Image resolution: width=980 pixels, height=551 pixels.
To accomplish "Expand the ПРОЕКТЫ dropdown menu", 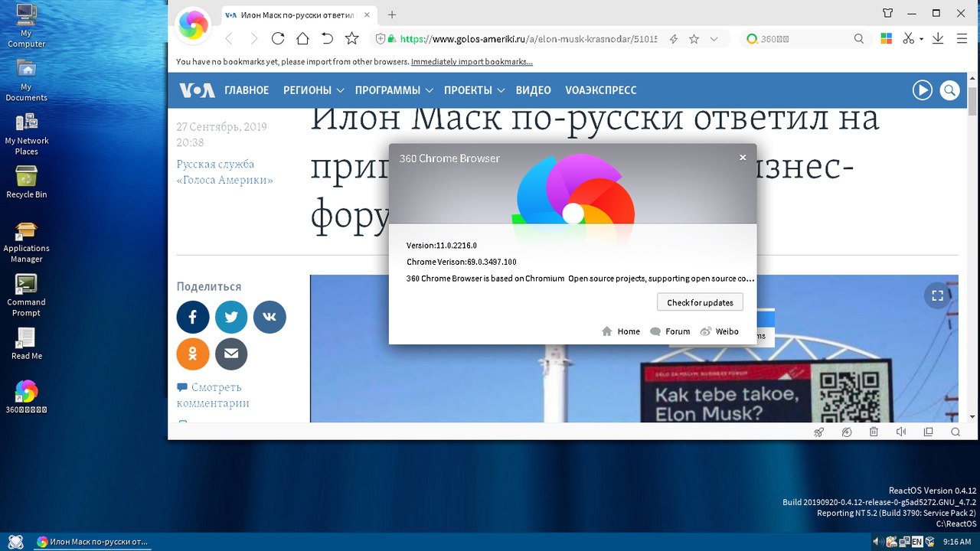I will pos(474,90).
